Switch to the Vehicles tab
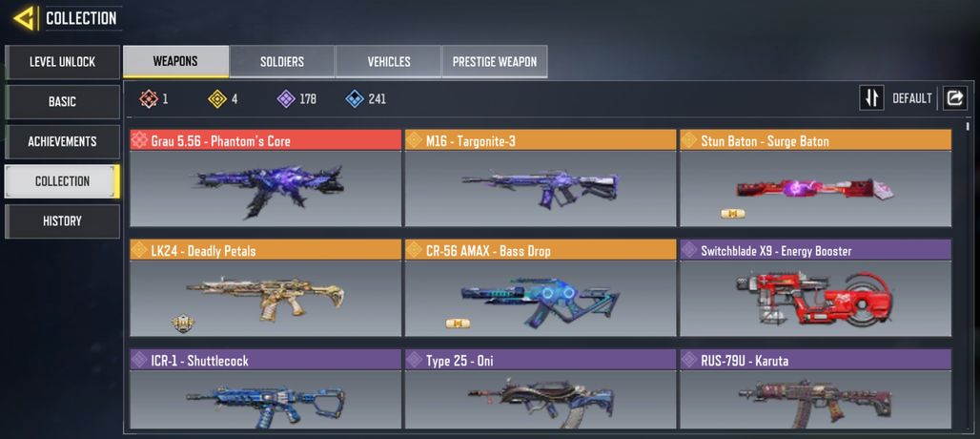Image resolution: width=980 pixels, height=439 pixels. coord(388,61)
